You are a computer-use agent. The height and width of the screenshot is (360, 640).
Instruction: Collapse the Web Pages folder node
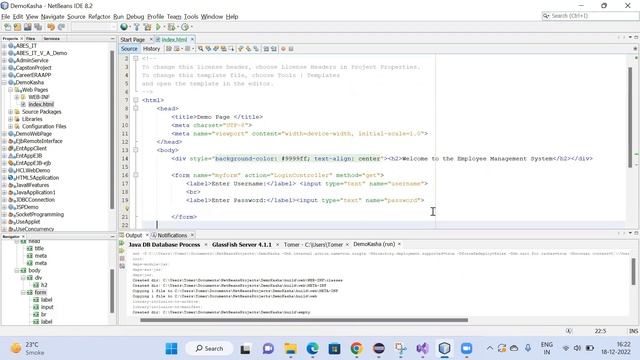pyautogui.click(x=11, y=90)
